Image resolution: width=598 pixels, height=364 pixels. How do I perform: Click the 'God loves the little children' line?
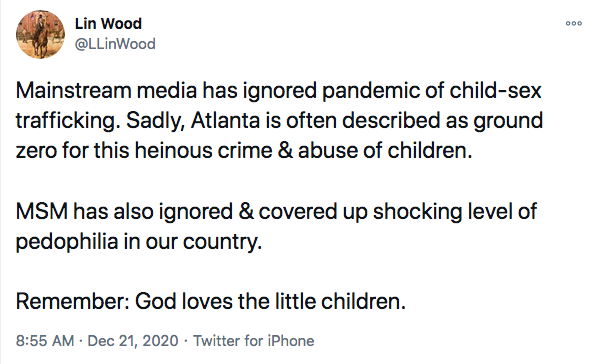(211, 301)
